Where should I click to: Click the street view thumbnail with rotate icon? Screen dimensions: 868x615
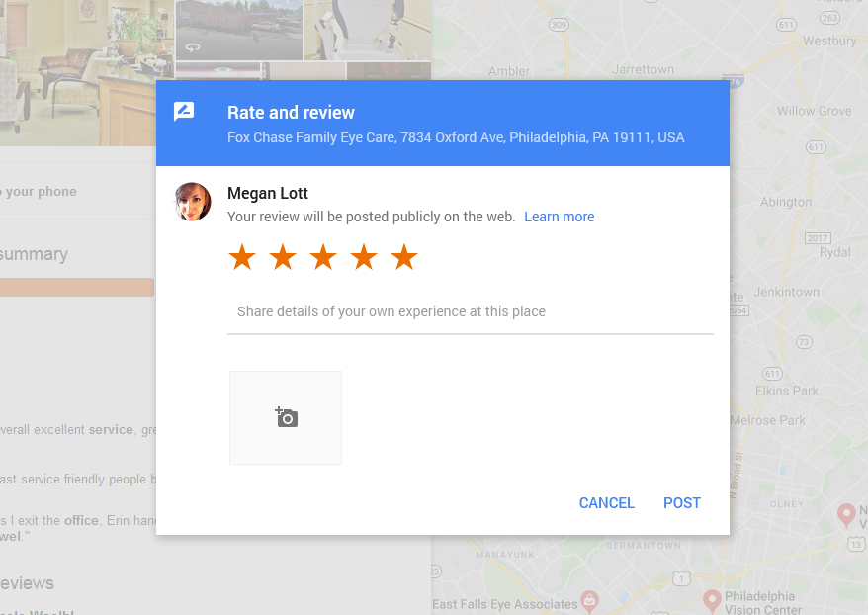(239, 30)
